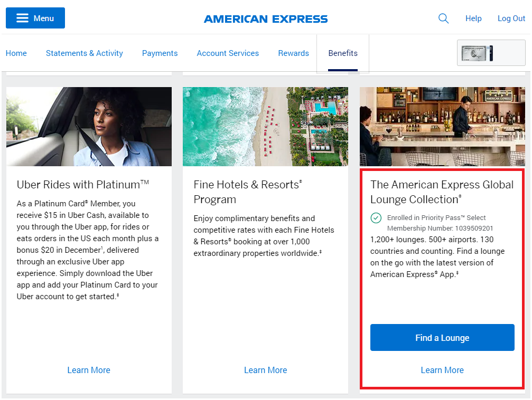
Task: Select the Benefits tab
Action: [343, 53]
